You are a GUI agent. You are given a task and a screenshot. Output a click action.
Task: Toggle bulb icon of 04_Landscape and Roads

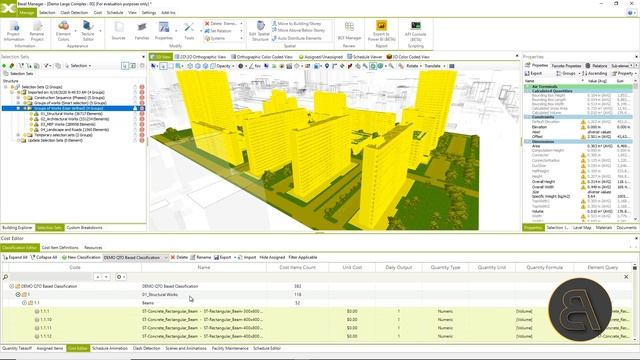31,130
